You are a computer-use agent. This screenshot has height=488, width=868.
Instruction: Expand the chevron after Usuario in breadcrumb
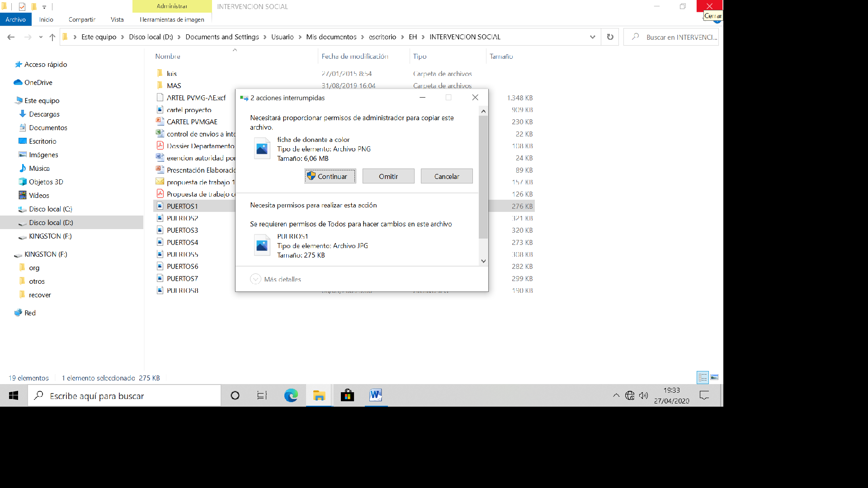coord(300,37)
